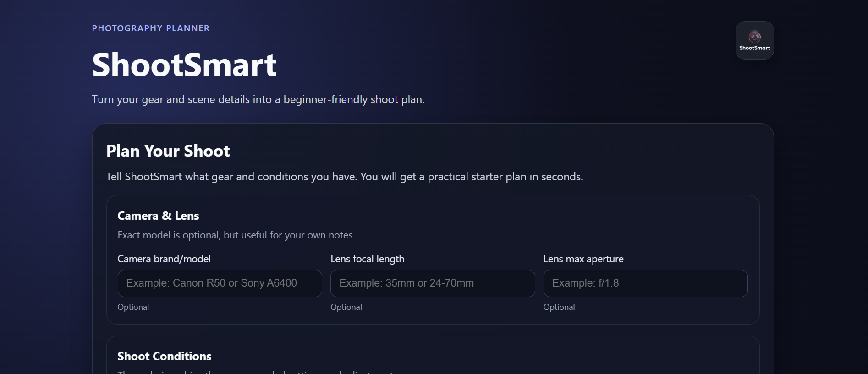Viewport: 868px width, 374px height.
Task: Click the beginner-friendly shoot plan tagline text
Action: (x=258, y=99)
